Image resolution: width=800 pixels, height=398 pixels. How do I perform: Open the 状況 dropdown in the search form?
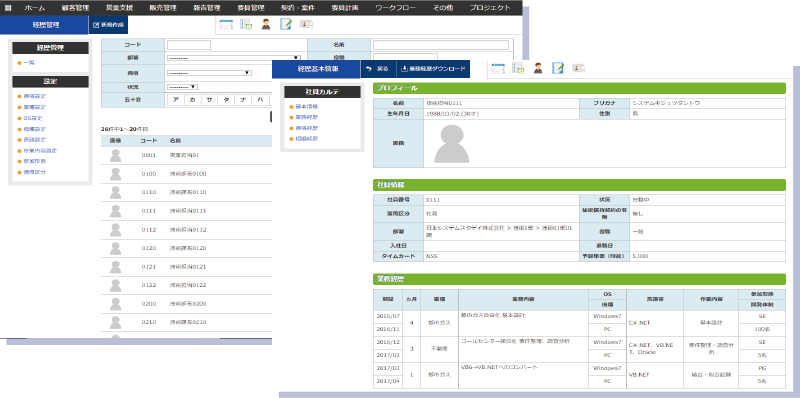tap(182, 87)
